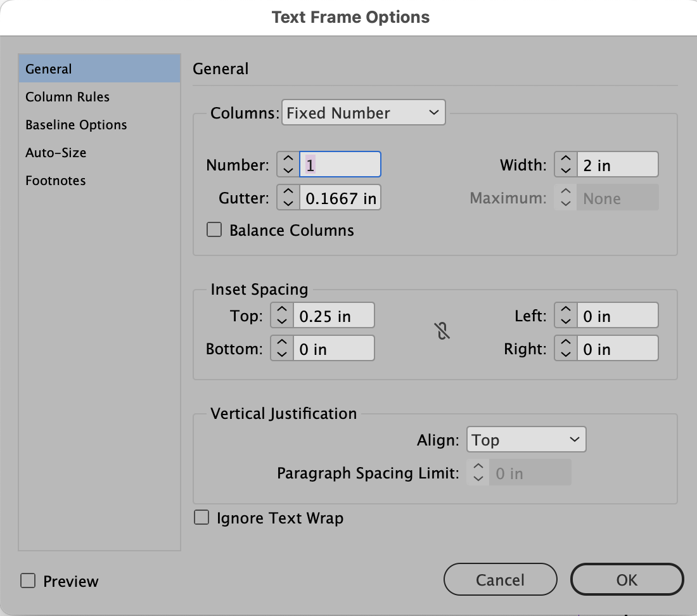This screenshot has width=697, height=616.
Task: Open the Columns Fixed Number dropdown
Action: point(363,113)
